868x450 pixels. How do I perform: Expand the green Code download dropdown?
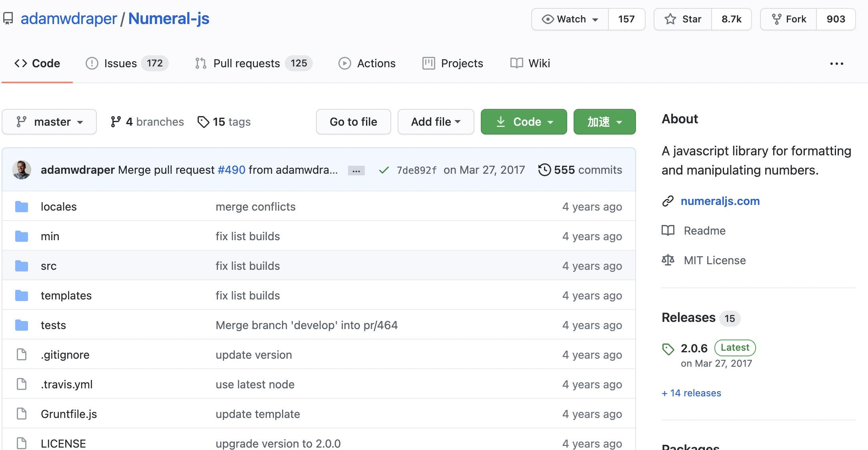coord(524,122)
